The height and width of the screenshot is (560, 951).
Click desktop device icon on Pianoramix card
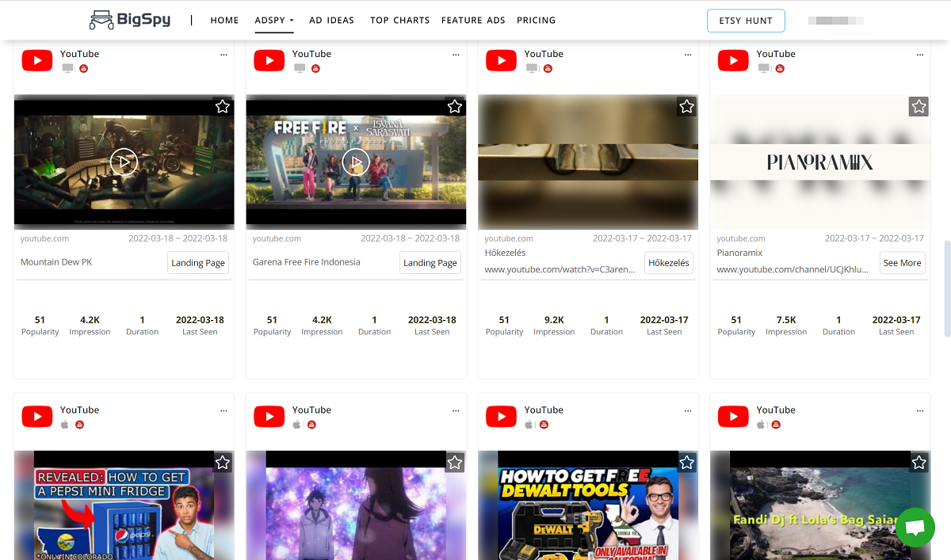(763, 69)
